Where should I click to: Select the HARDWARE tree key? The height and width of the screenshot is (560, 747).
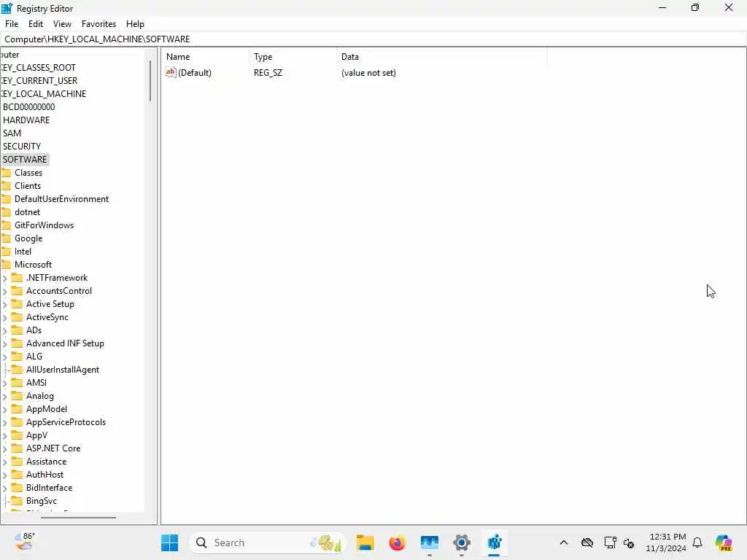[x=26, y=120]
